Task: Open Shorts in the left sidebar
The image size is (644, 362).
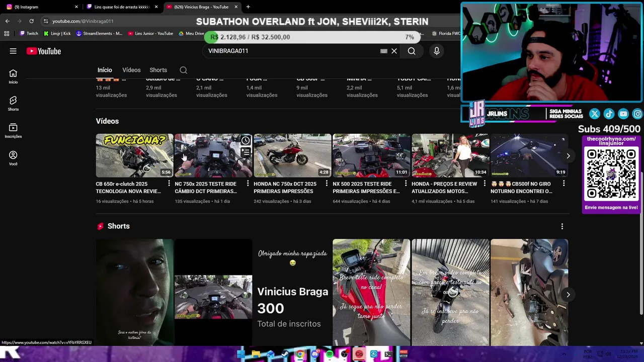Action: click(x=13, y=104)
